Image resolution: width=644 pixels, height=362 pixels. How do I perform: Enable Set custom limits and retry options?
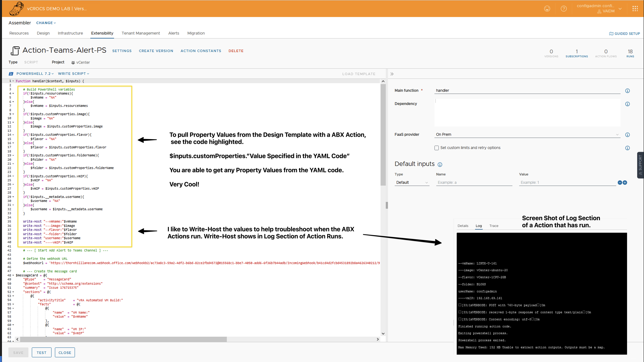click(436, 148)
